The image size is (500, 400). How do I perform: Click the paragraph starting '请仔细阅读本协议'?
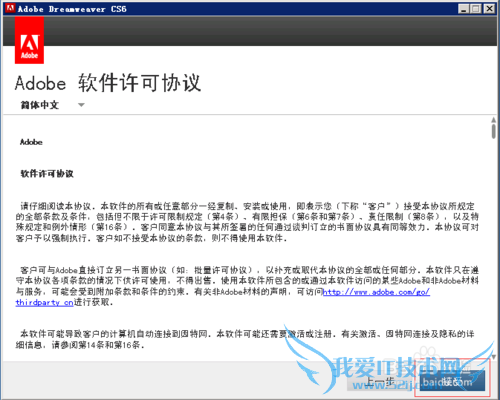[247, 222]
